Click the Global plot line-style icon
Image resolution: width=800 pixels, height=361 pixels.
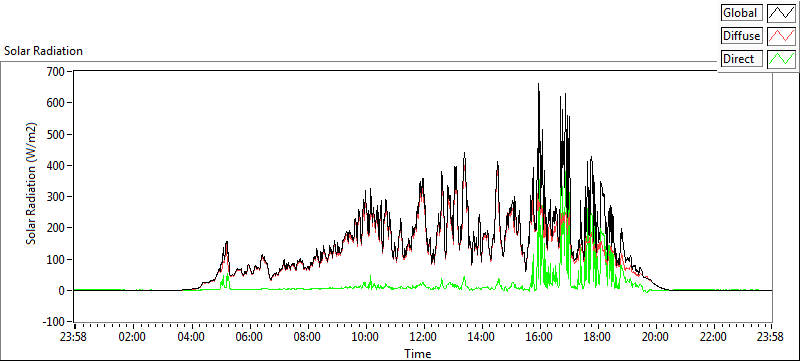tap(782, 13)
